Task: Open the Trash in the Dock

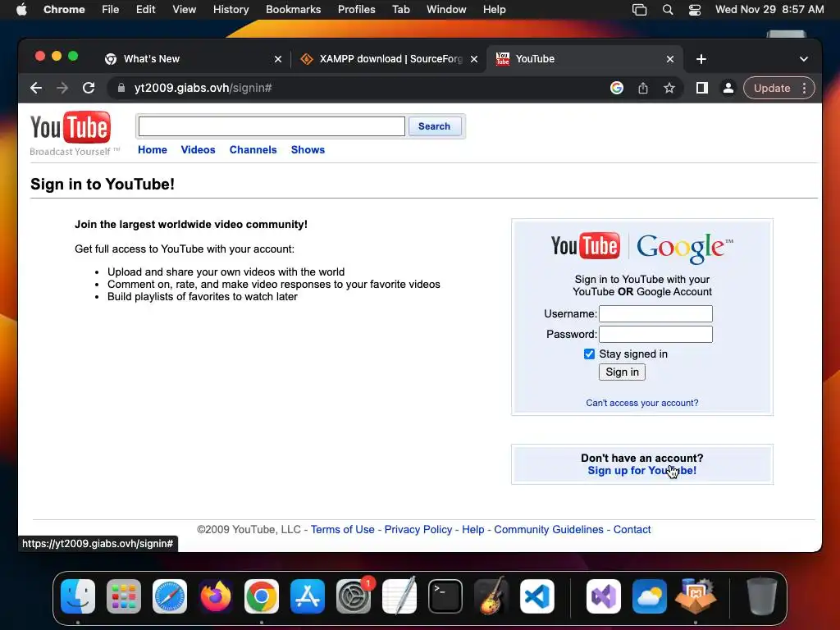Action: point(761,596)
